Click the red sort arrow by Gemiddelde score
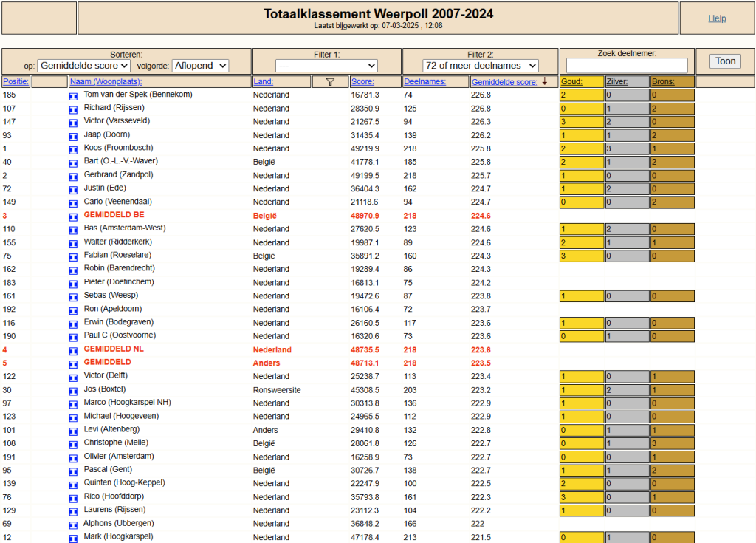 [x=545, y=81]
